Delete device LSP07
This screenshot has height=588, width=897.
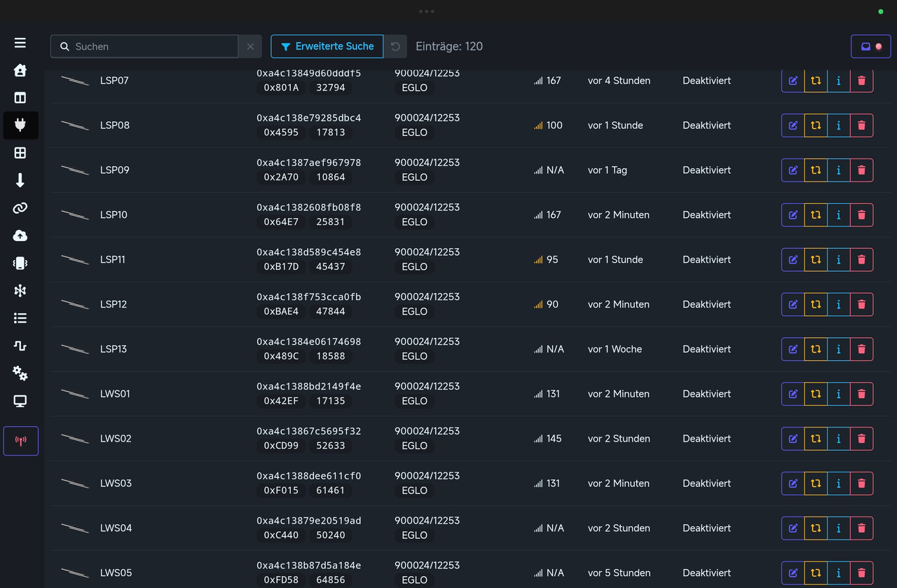point(862,81)
